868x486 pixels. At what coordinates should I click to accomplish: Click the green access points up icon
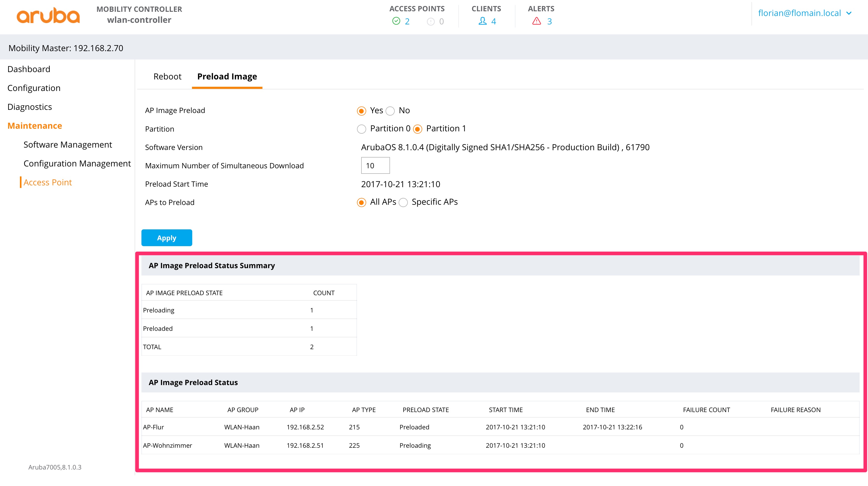pos(396,21)
